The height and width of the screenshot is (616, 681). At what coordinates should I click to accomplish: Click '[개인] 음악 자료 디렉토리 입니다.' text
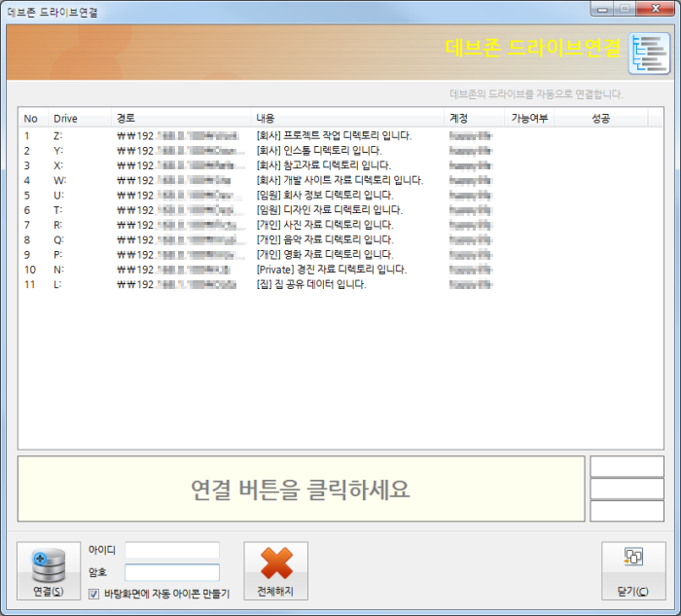pyautogui.click(x=325, y=239)
